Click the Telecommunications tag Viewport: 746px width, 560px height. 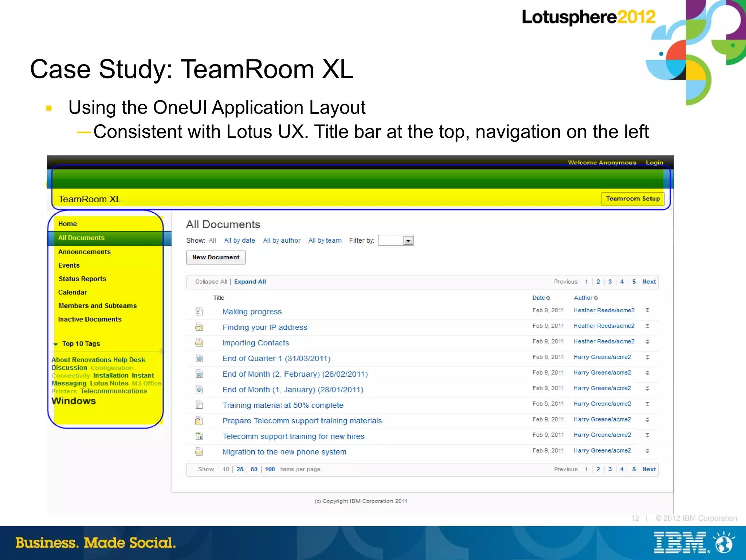click(114, 391)
